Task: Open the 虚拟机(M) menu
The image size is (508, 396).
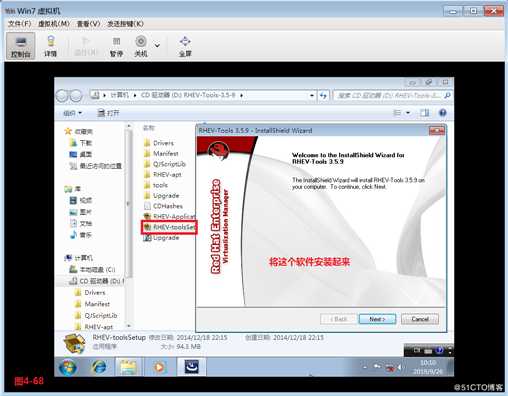Action: (x=54, y=24)
